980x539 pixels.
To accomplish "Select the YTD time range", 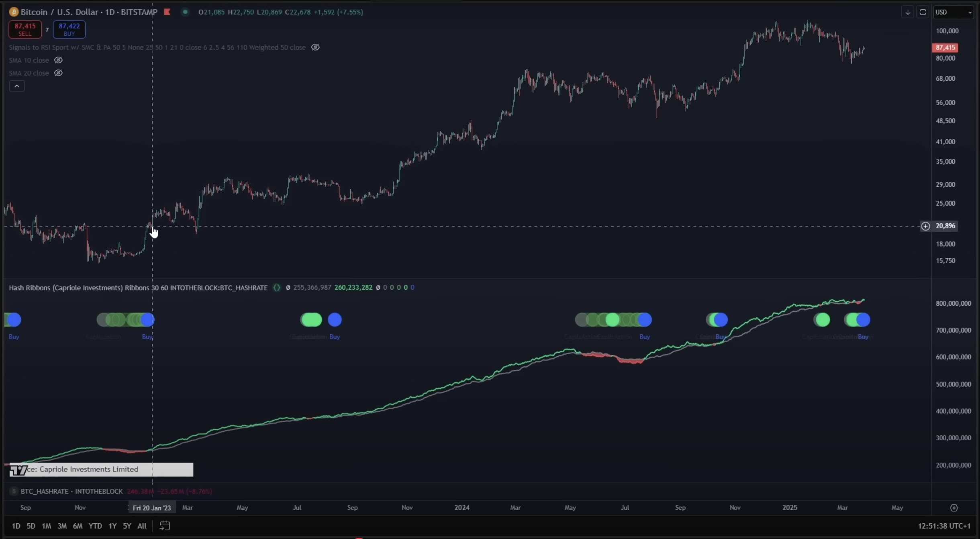I will tap(95, 526).
